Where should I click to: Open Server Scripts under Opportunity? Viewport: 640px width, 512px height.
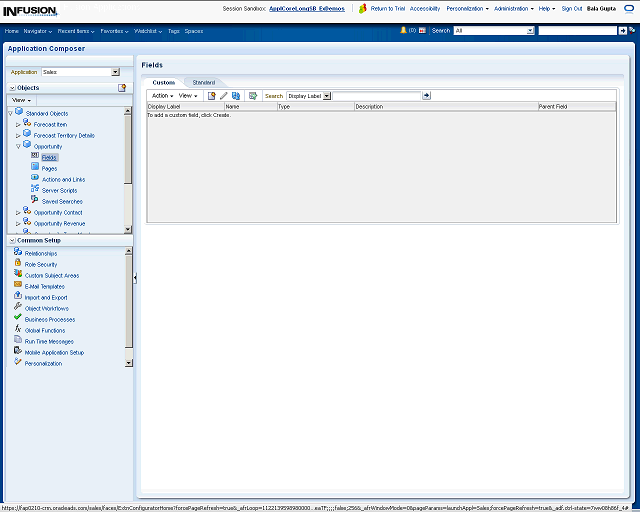pos(59,190)
